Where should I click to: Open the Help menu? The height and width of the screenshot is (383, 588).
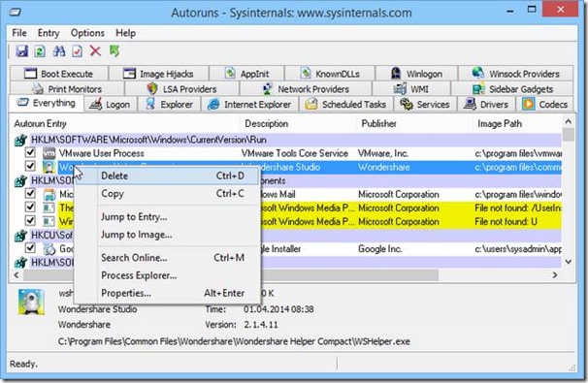click(125, 33)
